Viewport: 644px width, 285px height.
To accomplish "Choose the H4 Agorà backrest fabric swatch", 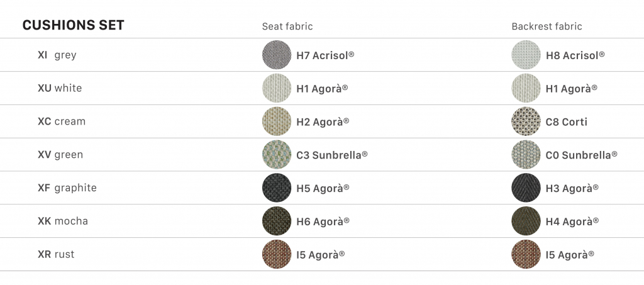I will click(x=526, y=221).
